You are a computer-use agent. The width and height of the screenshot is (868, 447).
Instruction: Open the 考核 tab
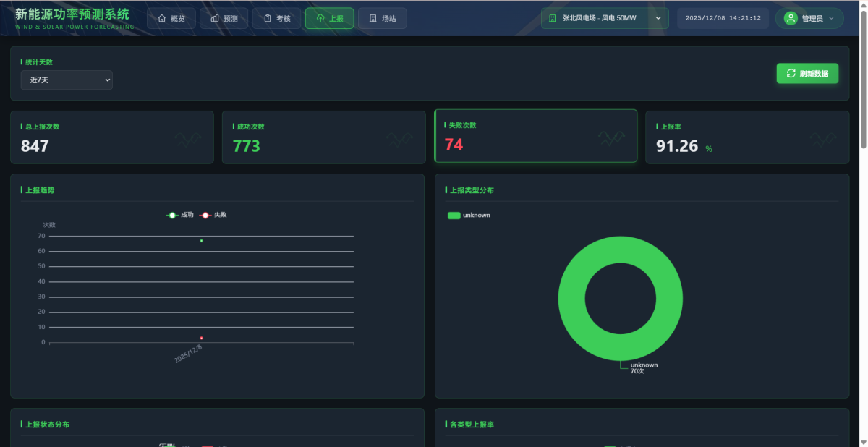click(x=276, y=18)
